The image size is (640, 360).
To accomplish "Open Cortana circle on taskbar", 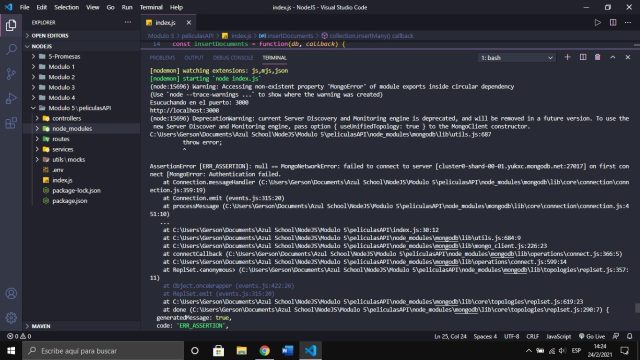I will click(195, 351).
